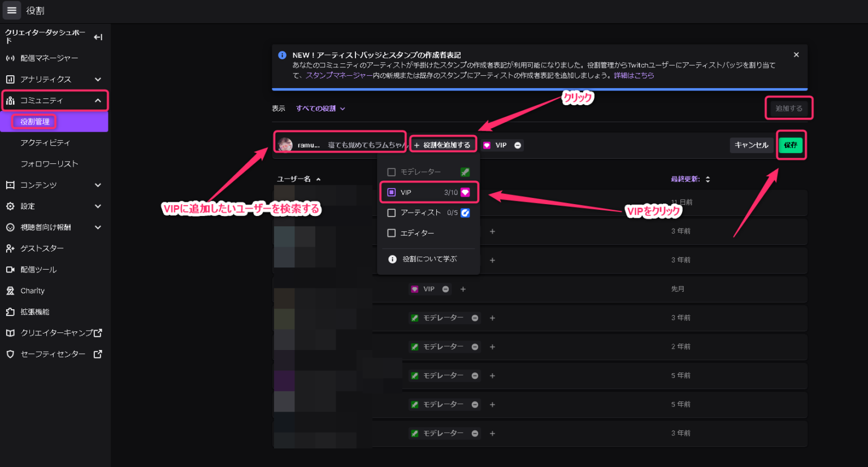Viewport: 868px width, 467px height.
Task: Save the role changes with 保存 button
Action: coord(791,145)
